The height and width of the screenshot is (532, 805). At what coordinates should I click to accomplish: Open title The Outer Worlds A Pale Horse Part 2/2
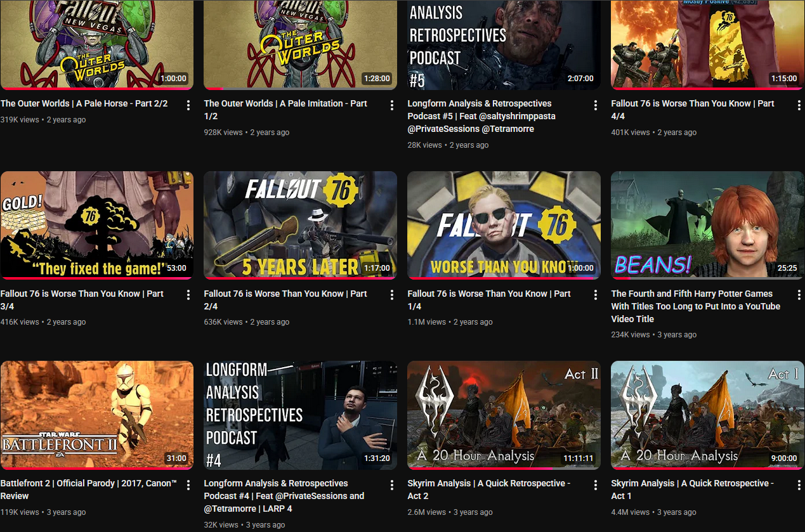click(84, 103)
